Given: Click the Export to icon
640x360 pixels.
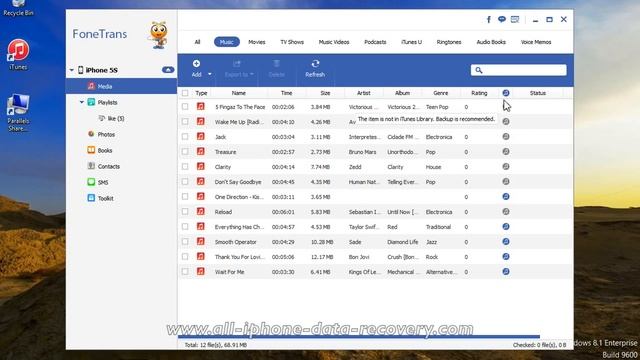Looking at the screenshot, I should pyautogui.click(x=237, y=64).
